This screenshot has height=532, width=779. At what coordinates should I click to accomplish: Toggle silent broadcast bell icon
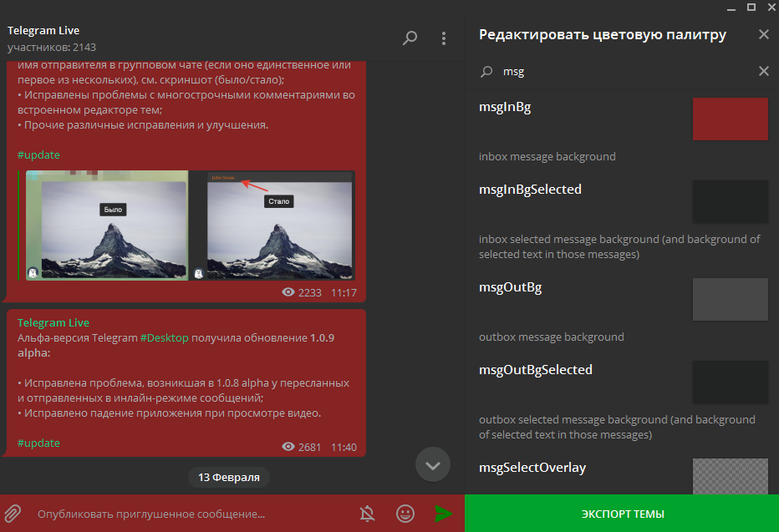click(367, 513)
